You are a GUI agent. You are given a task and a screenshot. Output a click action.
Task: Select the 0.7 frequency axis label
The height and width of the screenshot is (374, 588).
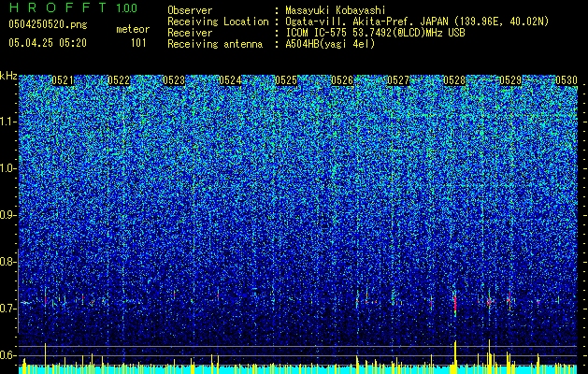(7, 309)
